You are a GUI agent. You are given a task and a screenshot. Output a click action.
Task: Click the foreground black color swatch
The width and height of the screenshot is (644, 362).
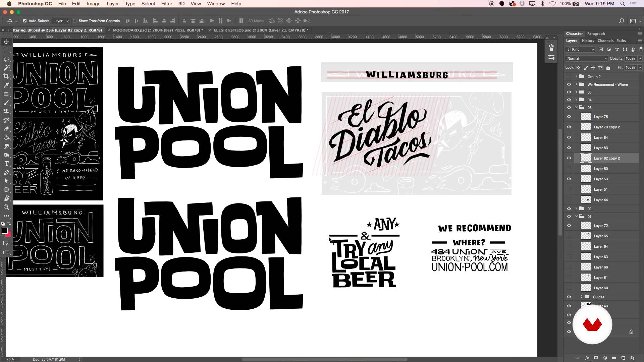(4, 231)
